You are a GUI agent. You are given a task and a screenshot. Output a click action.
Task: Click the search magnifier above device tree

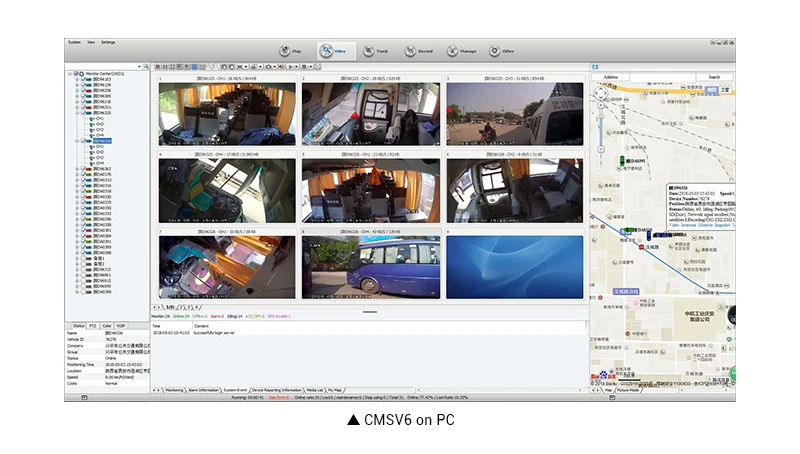pyautogui.click(x=146, y=66)
